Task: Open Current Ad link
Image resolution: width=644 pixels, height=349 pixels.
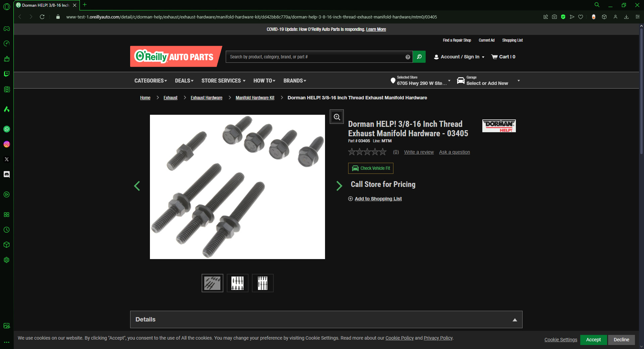Action: pos(487,40)
